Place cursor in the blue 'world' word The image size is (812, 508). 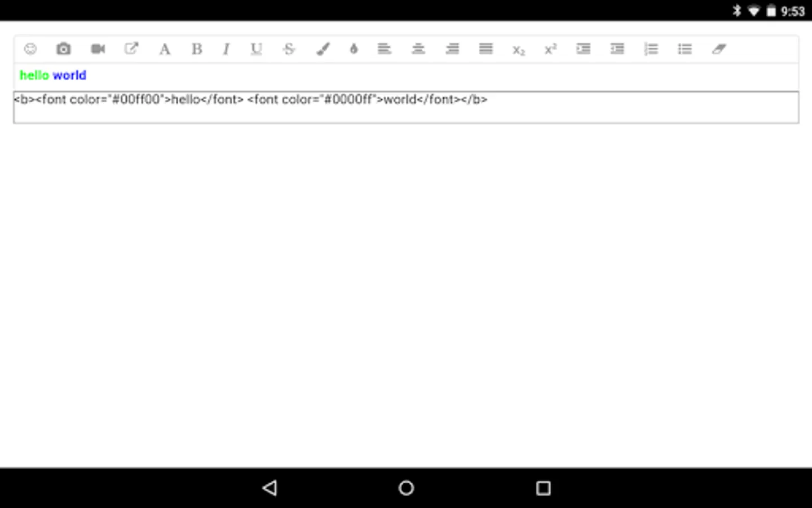69,75
